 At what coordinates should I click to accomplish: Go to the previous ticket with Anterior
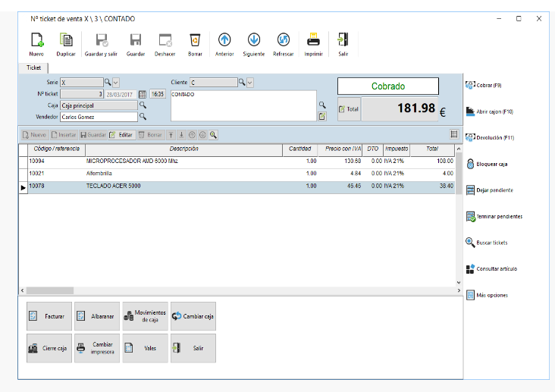[224, 44]
